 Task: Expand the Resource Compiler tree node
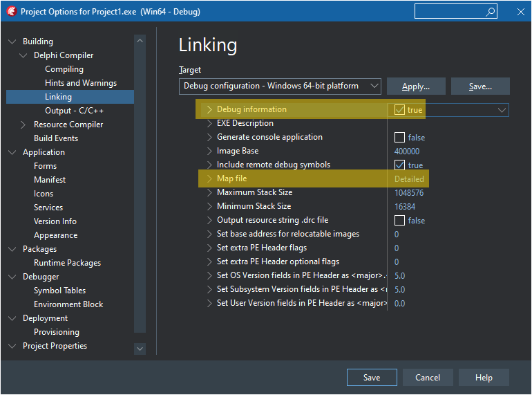pyautogui.click(x=23, y=125)
